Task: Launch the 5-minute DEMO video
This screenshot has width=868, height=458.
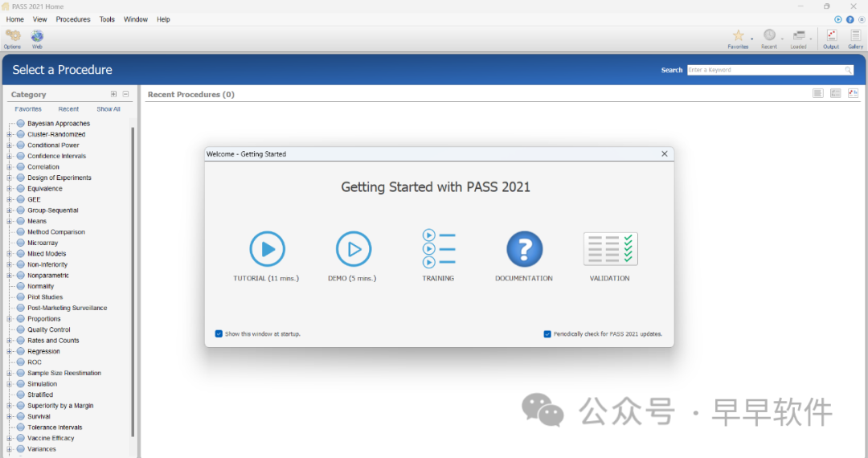Action: (353, 249)
